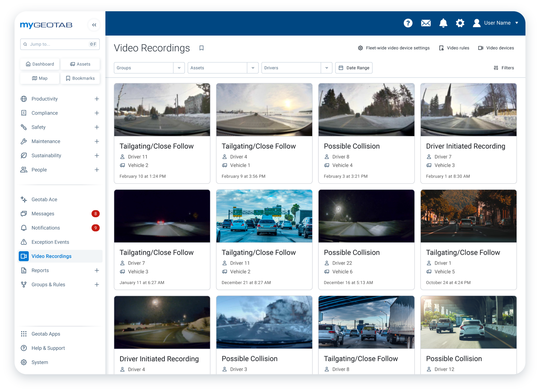Open Fleet-wide video device settings link
540x392 pixels.
click(x=394, y=48)
